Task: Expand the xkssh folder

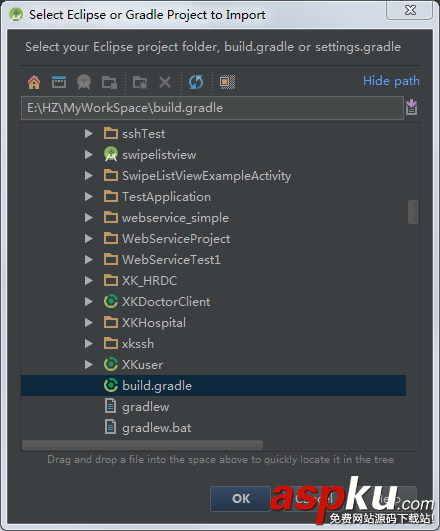Action: [89, 343]
